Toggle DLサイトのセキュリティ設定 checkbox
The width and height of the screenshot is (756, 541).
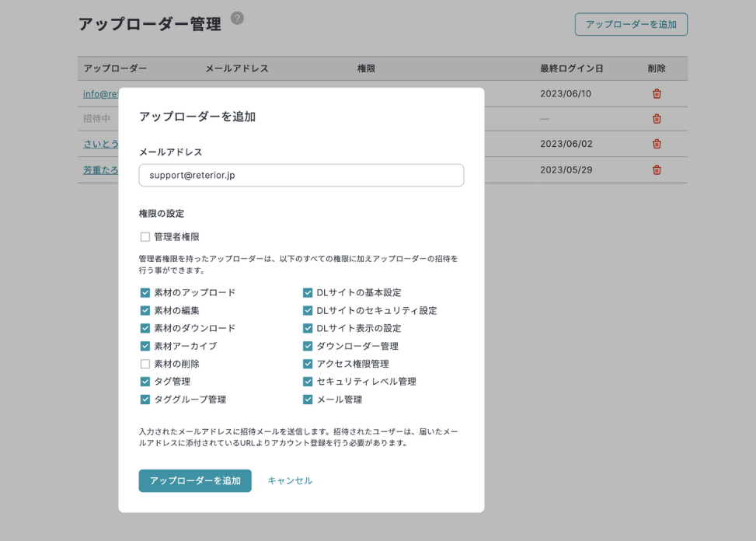[x=308, y=311]
